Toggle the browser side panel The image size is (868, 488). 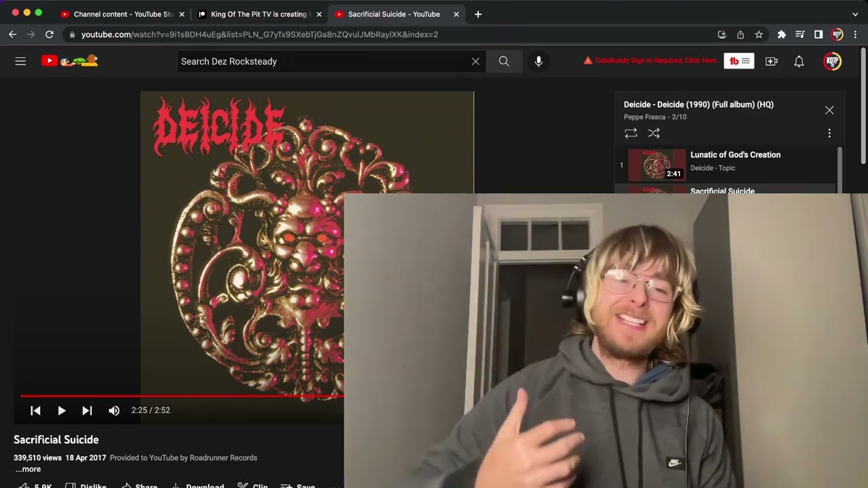coord(818,35)
